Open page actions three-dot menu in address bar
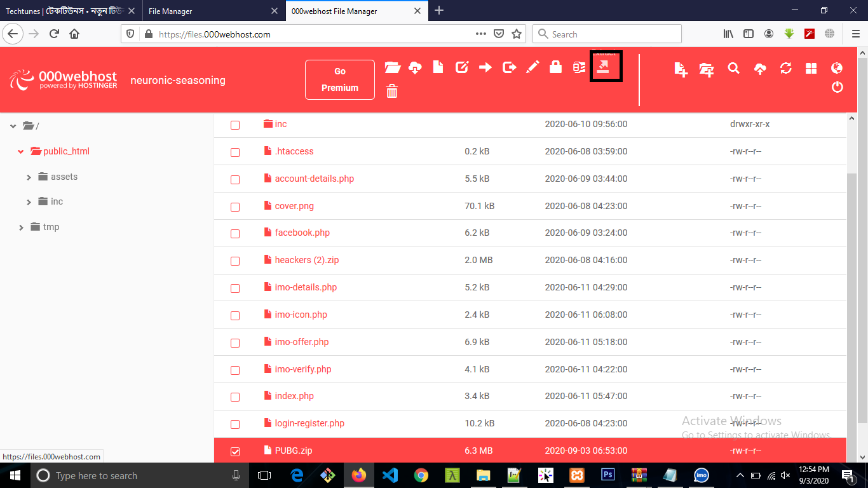This screenshot has height=488, width=868. click(x=481, y=34)
